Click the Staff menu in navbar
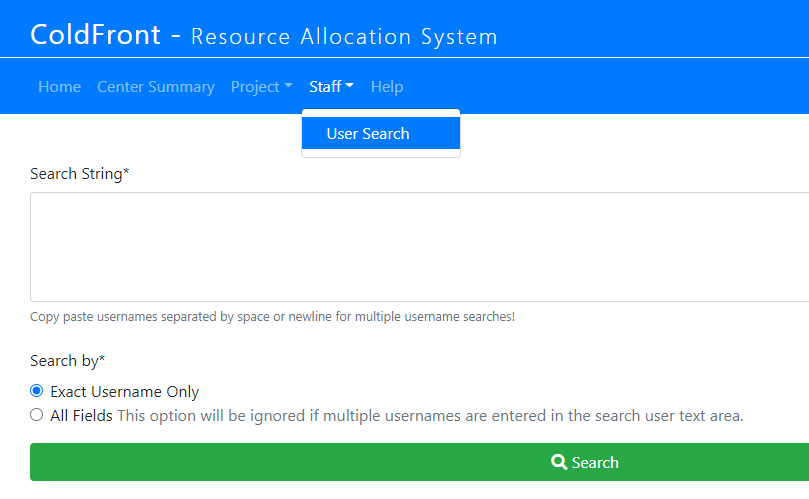 point(331,87)
